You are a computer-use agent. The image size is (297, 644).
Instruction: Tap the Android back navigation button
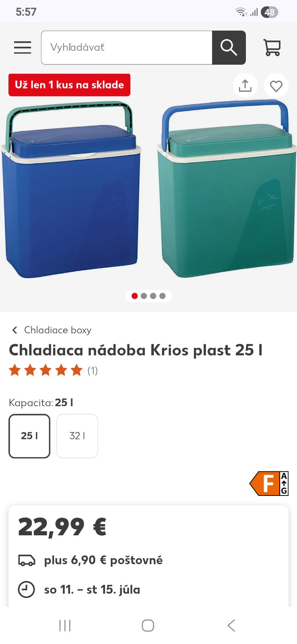click(x=231, y=625)
